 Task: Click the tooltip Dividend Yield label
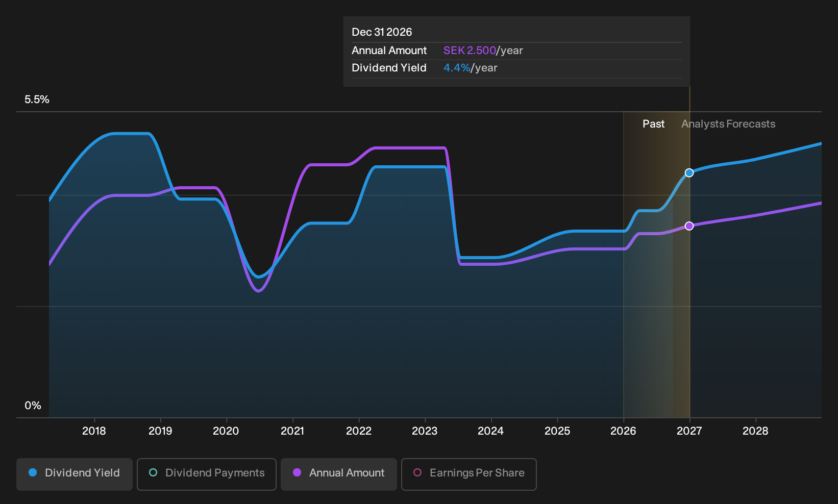[389, 68]
